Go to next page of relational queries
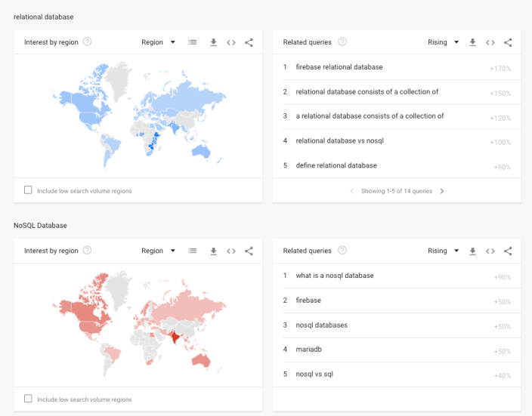532x416 pixels. (442, 191)
